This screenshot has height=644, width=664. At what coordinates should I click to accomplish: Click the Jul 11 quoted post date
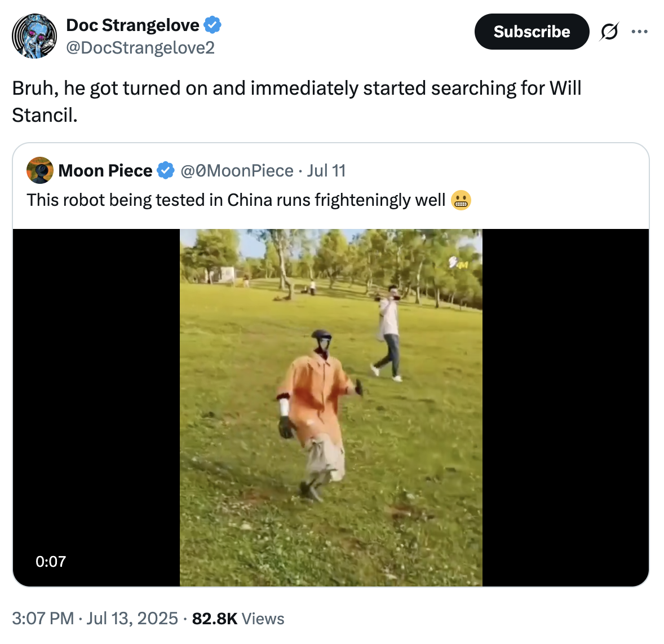(x=326, y=170)
